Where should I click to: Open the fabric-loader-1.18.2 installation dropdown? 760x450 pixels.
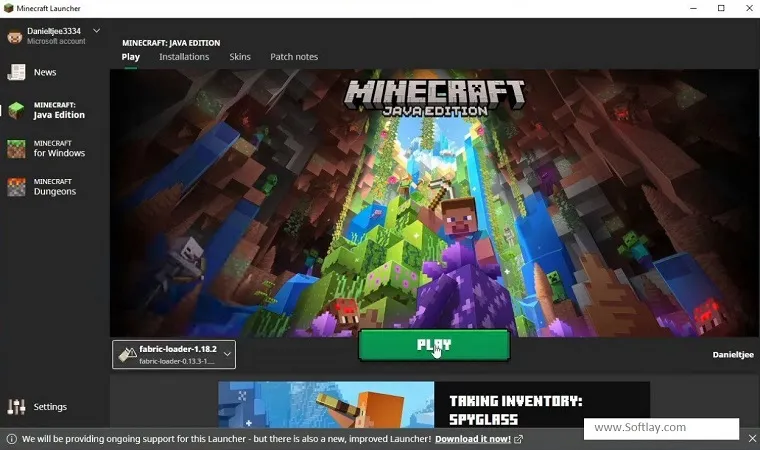click(x=174, y=354)
